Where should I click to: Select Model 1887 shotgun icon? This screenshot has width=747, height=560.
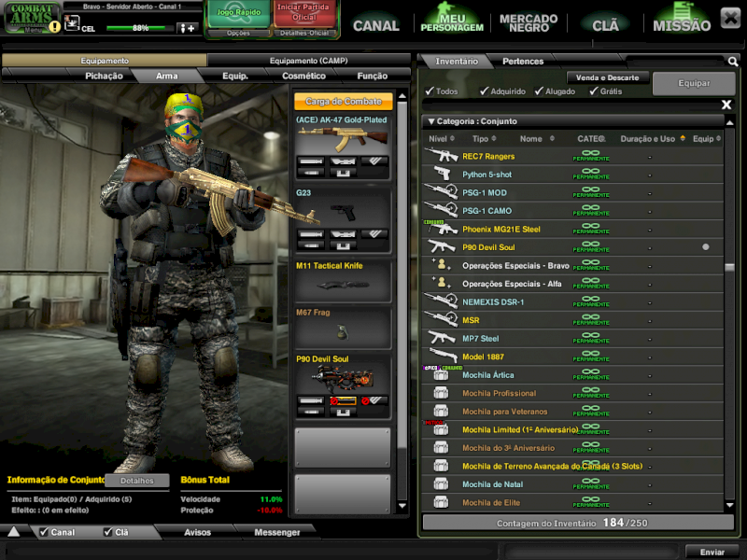click(x=442, y=357)
